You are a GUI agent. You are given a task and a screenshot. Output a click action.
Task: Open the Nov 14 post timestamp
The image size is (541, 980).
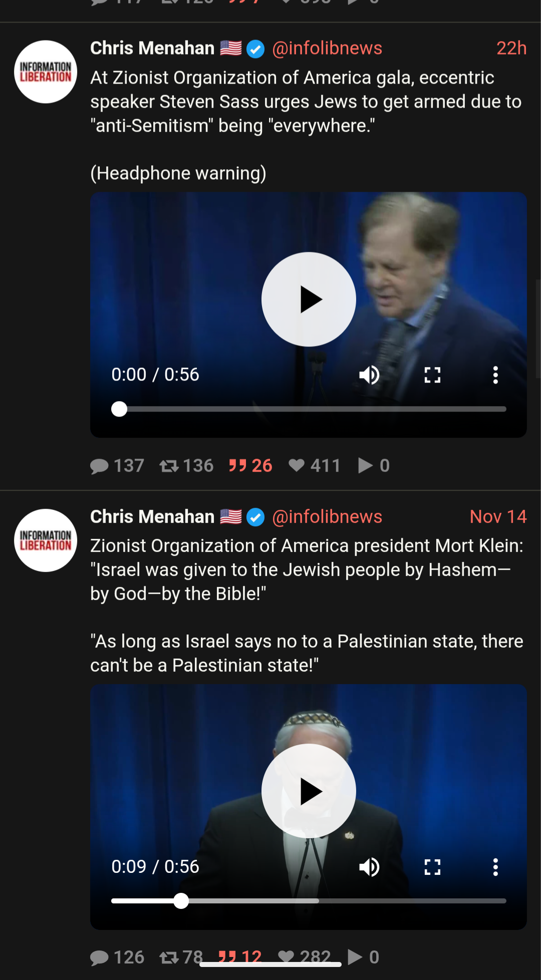[498, 516]
